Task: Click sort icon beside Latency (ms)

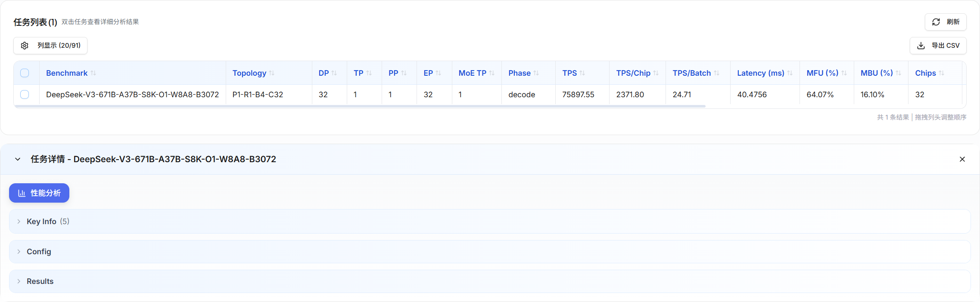Action: click(x=790, y=73)
